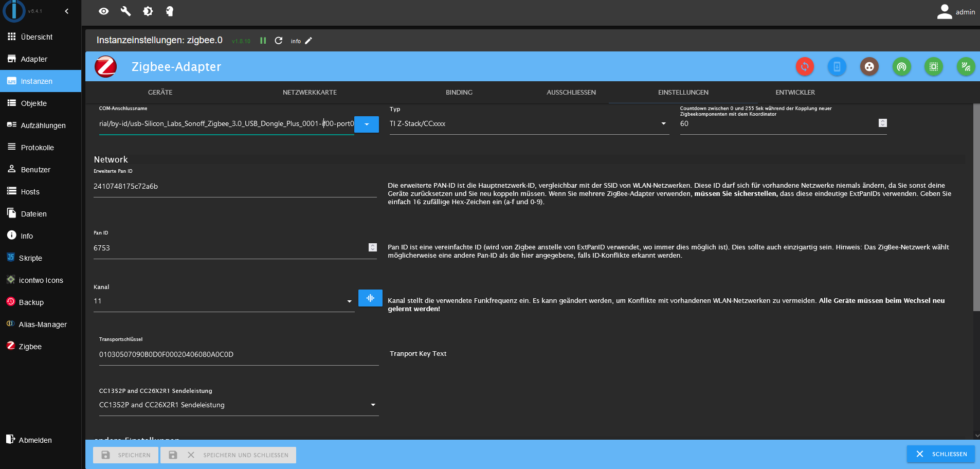Open Dateien in the sidebar
Image resolution: width=980 pixels, height=469 pixels.
41,214
